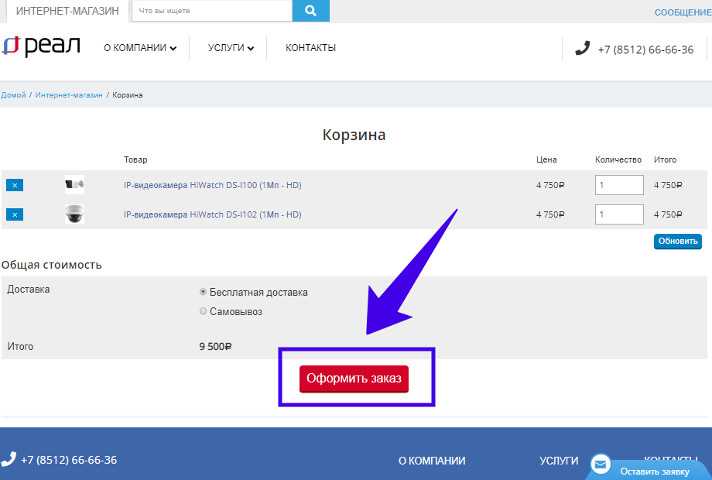
Task: Focus quantity field for DS-I100
Action: click(x=619, y=185)
